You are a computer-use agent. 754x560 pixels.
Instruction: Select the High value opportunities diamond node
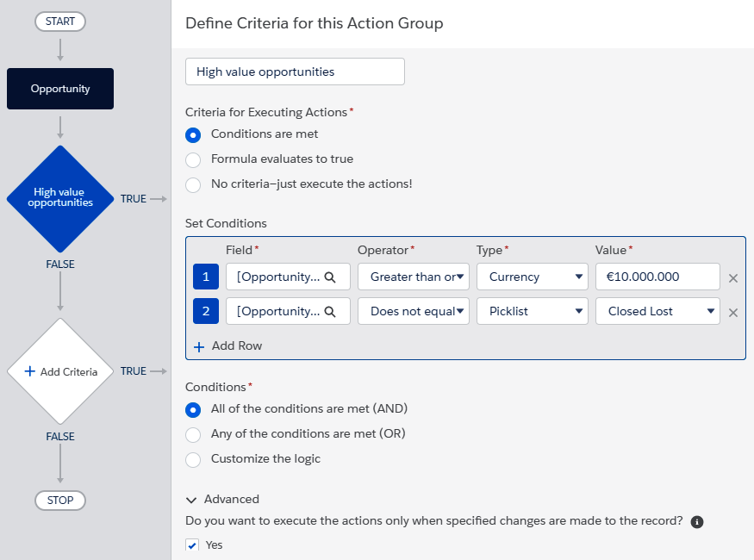(60, 198)
